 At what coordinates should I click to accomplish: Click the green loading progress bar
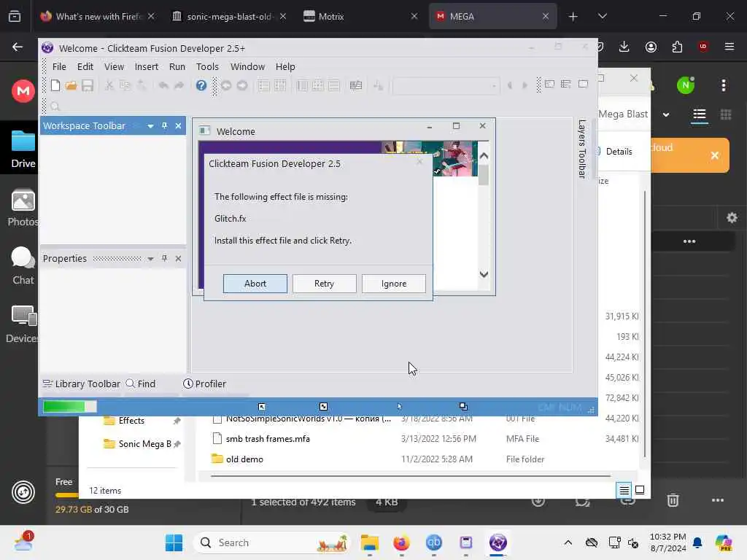[69, 406]
